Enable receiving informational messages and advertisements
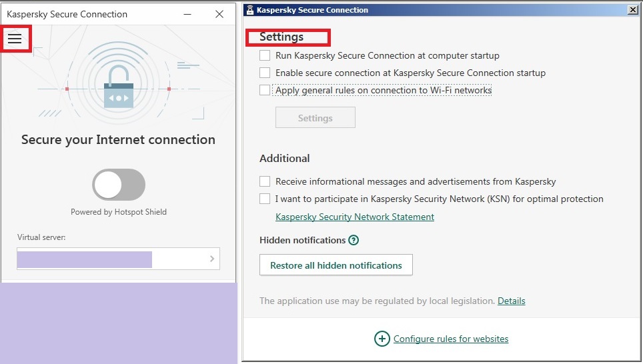Image resolution: width=643 pixels, height=364 pixels. click(265, 181)
